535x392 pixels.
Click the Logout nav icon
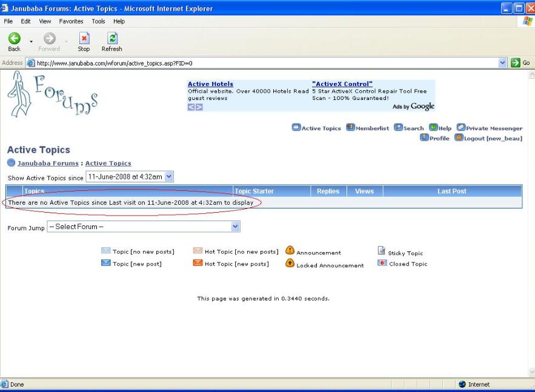(459, 137)
